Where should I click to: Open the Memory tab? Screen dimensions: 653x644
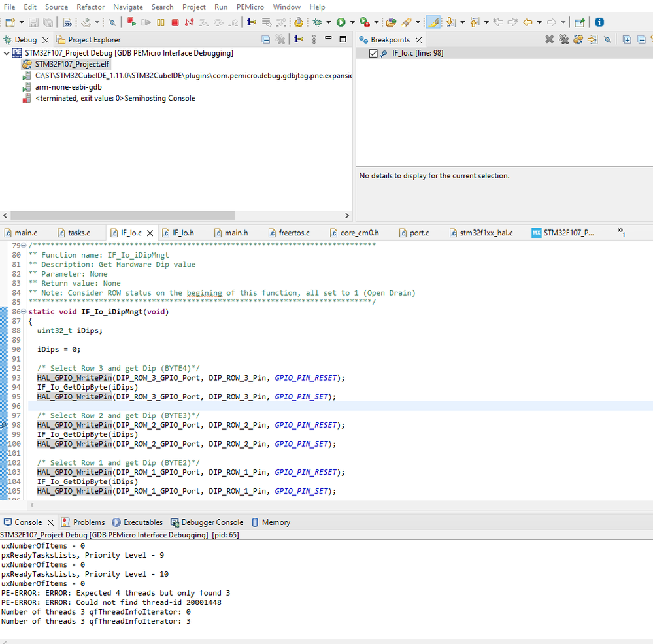pos(271,522)
